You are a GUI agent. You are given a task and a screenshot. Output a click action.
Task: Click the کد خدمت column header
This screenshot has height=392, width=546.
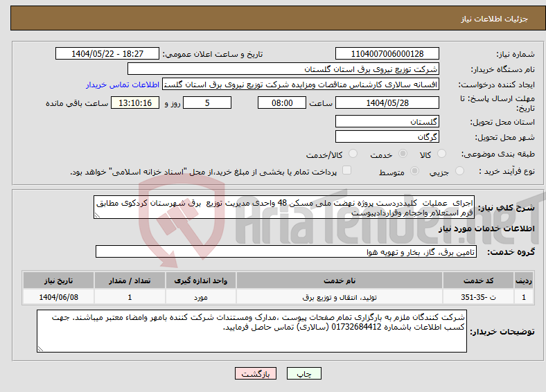(x=479, y=280)
